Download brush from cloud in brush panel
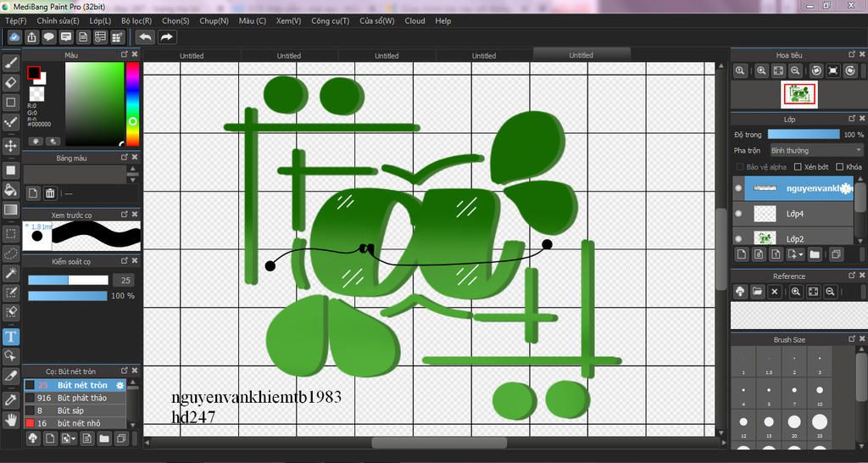Screen dimensions: 868x463 point(33,438)
